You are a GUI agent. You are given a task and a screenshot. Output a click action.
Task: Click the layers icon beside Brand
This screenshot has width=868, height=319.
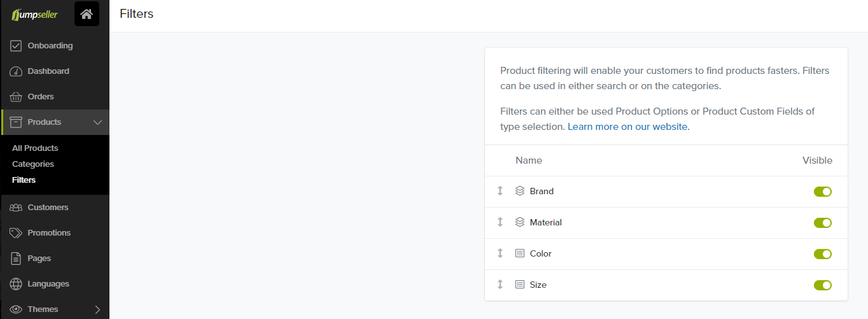coord(520,191)
